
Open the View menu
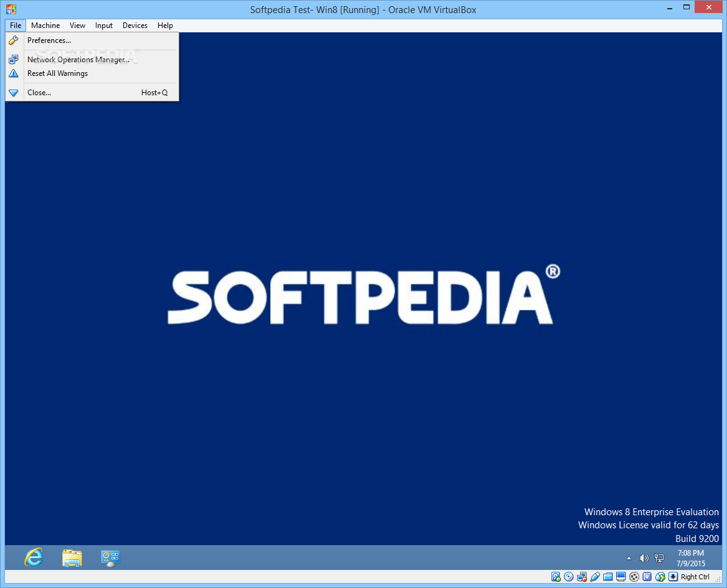pos(77,26)
